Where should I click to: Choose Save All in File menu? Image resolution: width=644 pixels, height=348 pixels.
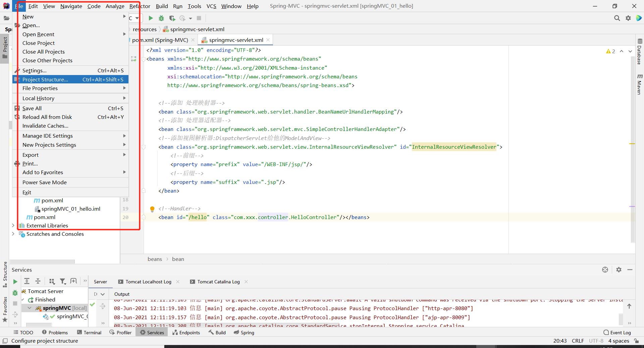tap(70, 108)
